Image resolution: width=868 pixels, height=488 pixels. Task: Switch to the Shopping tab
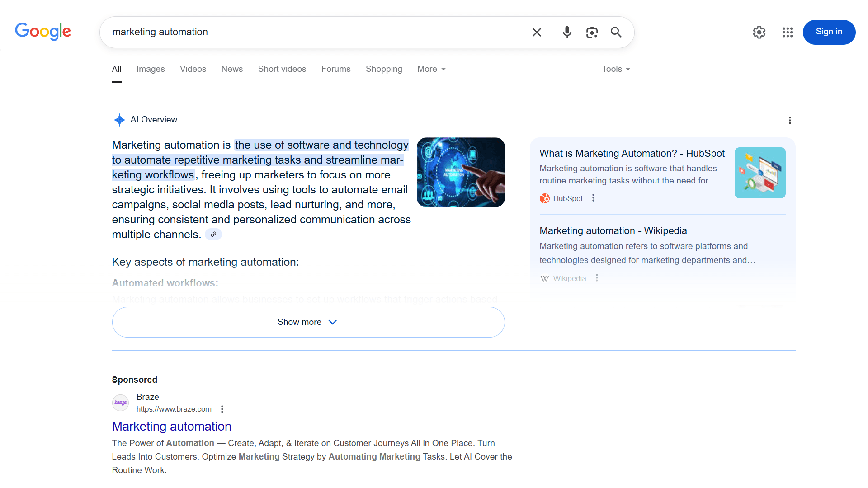(384, 69)
